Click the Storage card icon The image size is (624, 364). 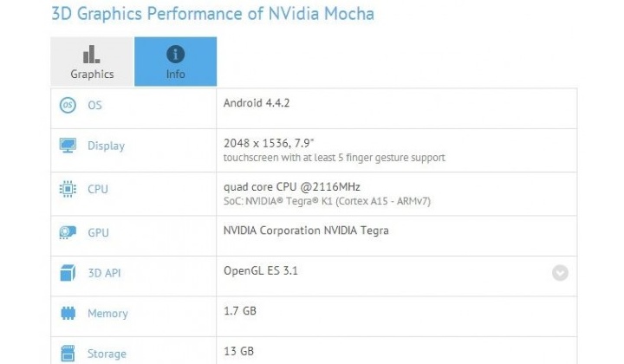tap(68, 353)
